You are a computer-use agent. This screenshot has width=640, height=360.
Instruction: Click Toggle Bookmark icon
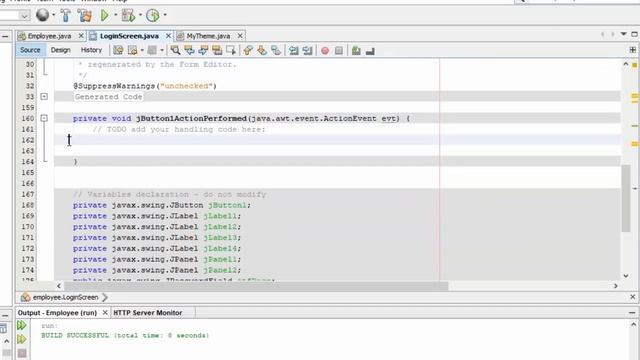[276, 50]
